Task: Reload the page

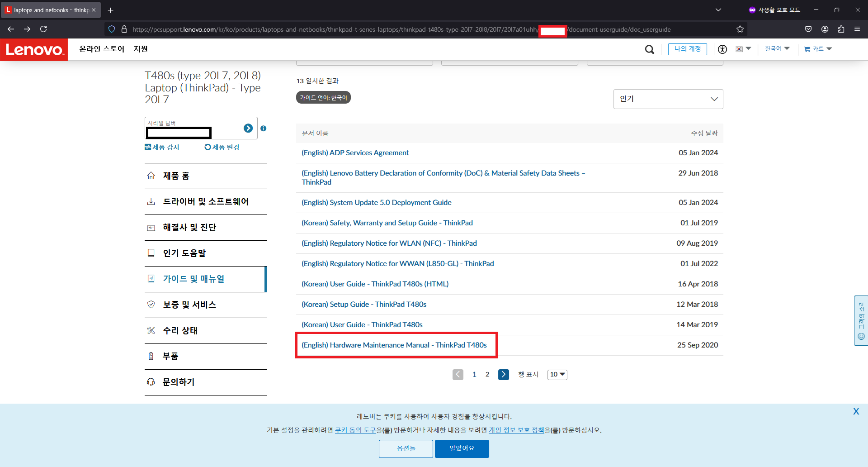Action: tap(43, 29)
